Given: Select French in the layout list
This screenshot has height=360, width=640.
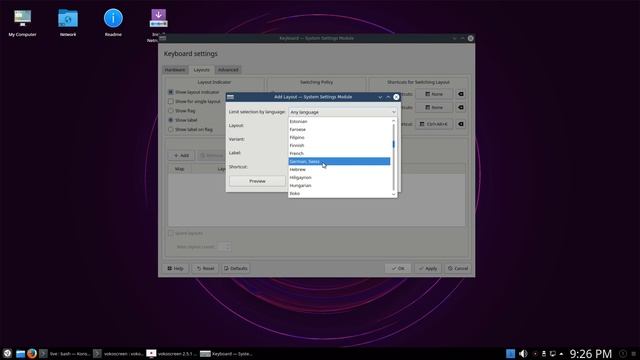Looking at the screenshot, I should tap(339, 153).
